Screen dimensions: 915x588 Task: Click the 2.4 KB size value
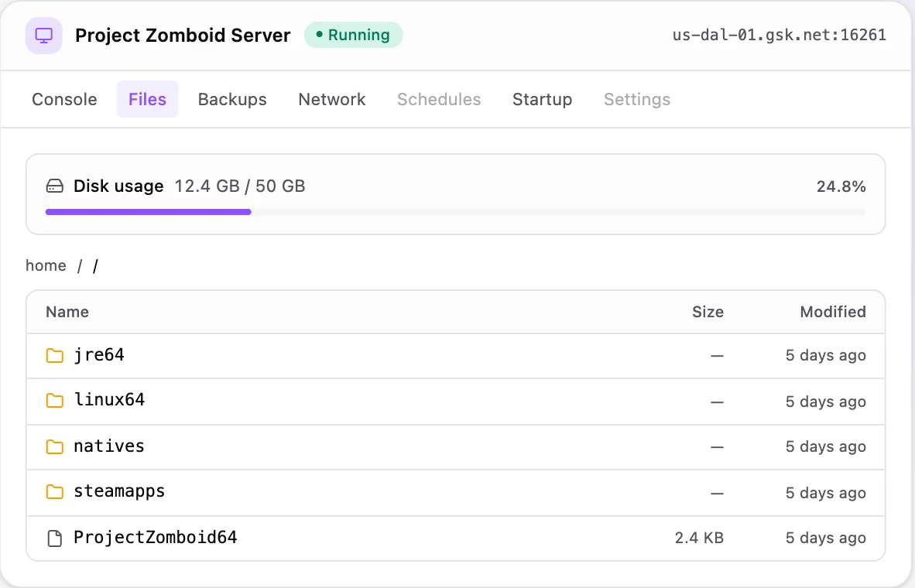click(x=699, y=538)
